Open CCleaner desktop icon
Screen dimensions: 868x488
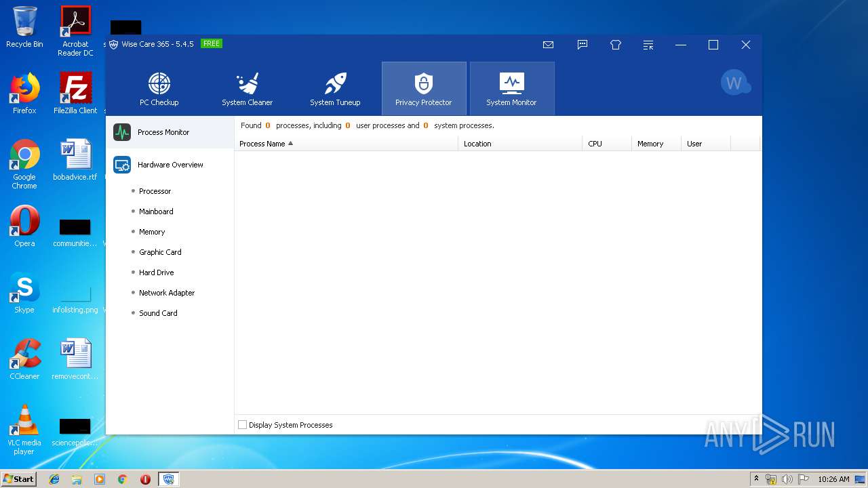(24, 359)
